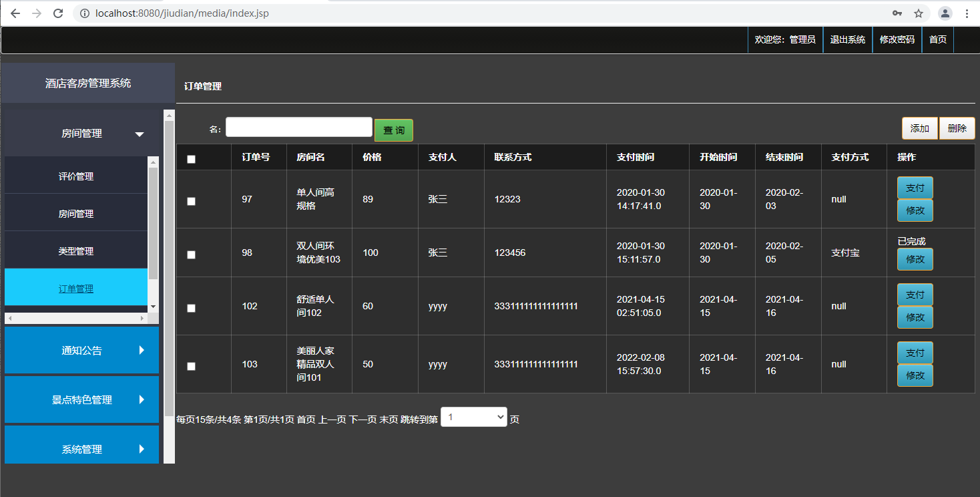Reload the page with refresh icon

(58, 13)
